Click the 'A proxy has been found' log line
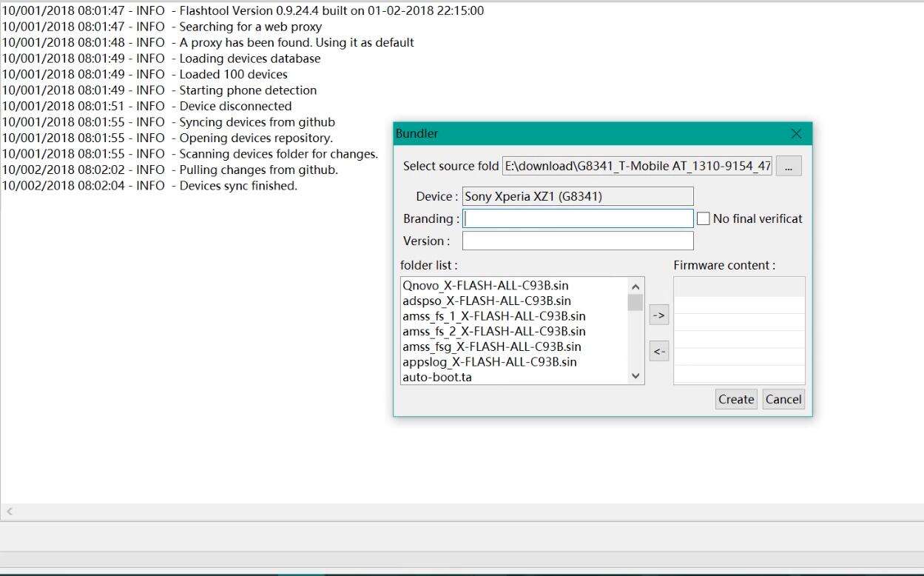This screenshot has width=924, height=576. pos(207,42)
